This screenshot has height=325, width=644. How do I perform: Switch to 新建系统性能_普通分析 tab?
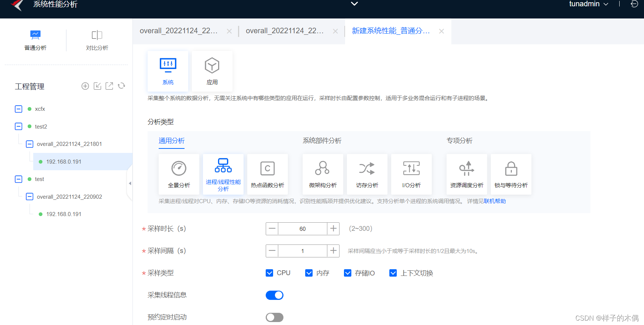391,31
